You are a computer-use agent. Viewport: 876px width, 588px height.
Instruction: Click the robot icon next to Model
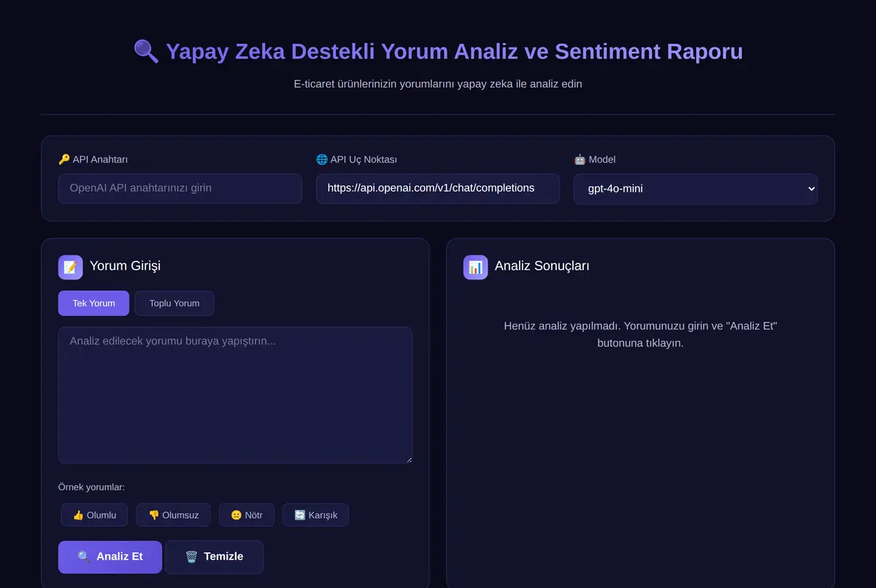(x=580, y=159)
